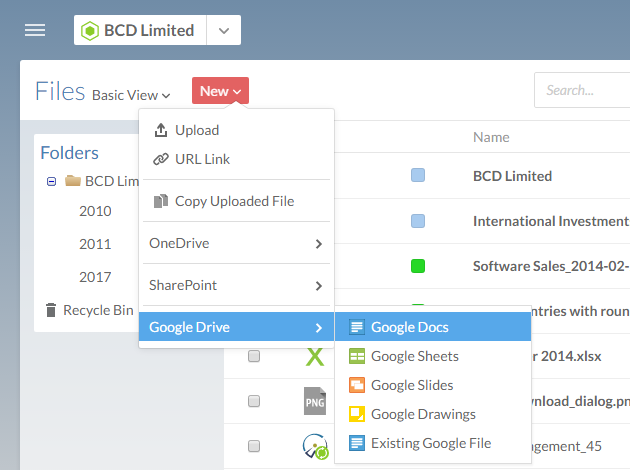Viewport: 630px width, 470px height.
Task: Click the yellow Google Drawings icon
Action: tap(356, 414)
